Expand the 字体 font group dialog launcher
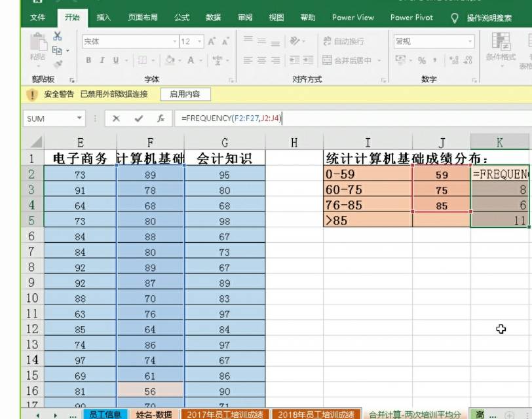The width and height of the screenshot is (532, 419). click(231, 80)
